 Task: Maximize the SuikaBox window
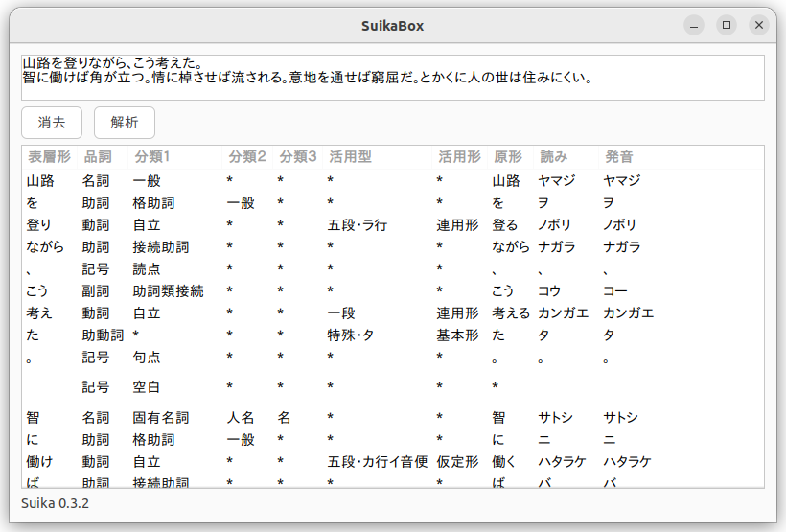click(727, 25)
